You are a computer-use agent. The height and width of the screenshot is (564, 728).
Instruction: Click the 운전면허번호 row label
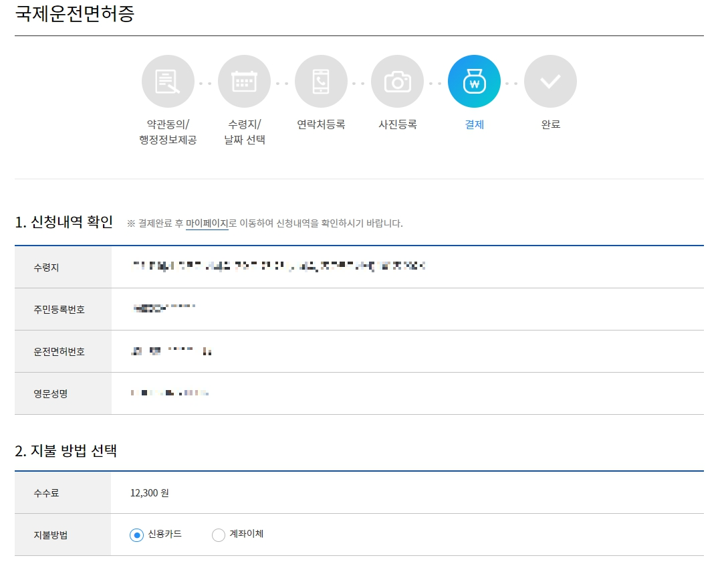[x=59, y=352]
